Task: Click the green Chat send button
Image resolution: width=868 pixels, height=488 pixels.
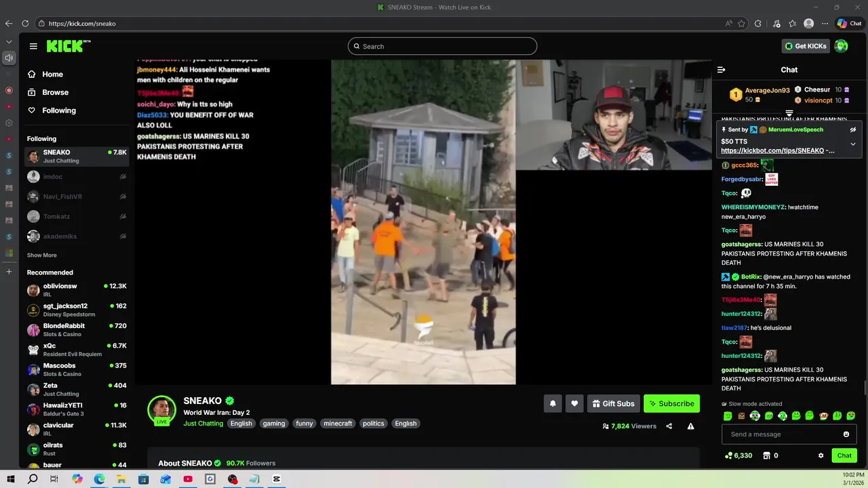Action: 844,455
